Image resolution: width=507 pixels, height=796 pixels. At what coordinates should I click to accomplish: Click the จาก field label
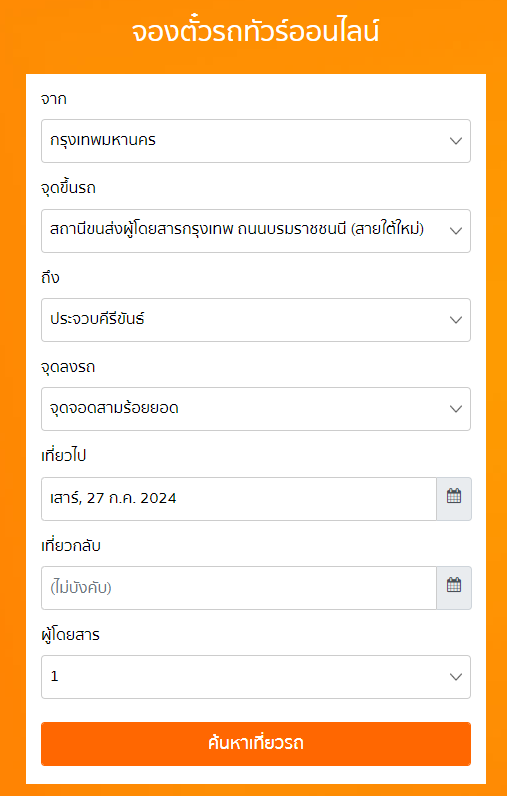[54, 100]
